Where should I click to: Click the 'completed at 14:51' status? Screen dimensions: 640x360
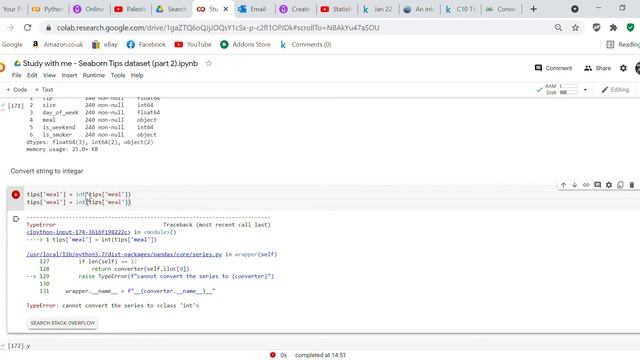coord(320,355)
